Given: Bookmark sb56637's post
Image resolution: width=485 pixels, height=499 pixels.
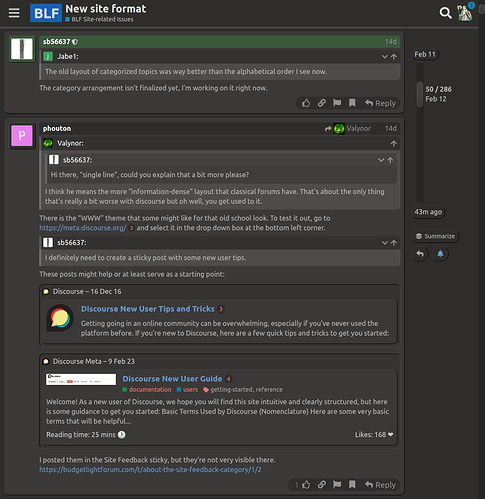Looking at the screenshot, I should pyautogui.click(x=352, y=103).
